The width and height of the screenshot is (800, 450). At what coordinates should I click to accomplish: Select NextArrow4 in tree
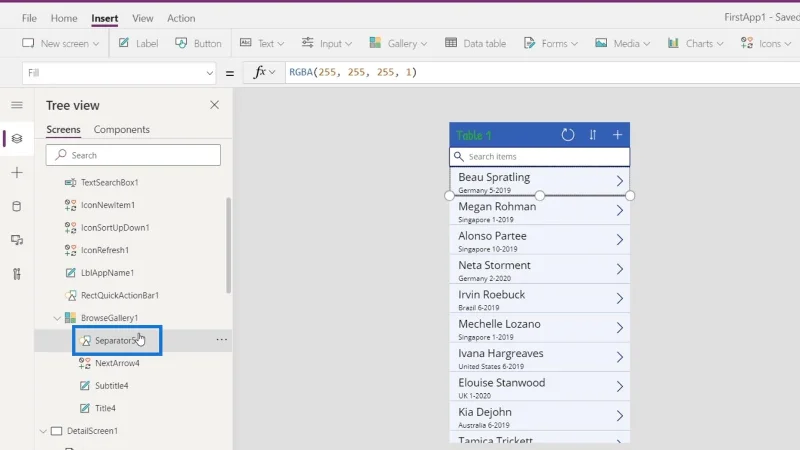(117, 363)
